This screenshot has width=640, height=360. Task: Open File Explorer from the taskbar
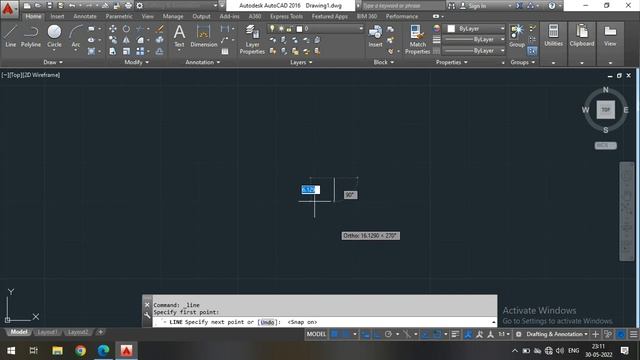(57, 351)
